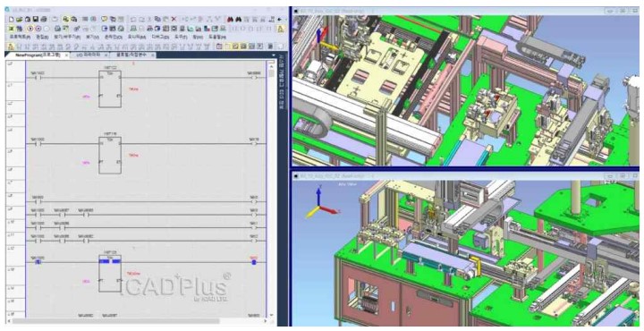This screenshot has width=644, height=331.
Task: Create a new document via blank page icon
Action: pyautogui.click(x=11, y=19)
